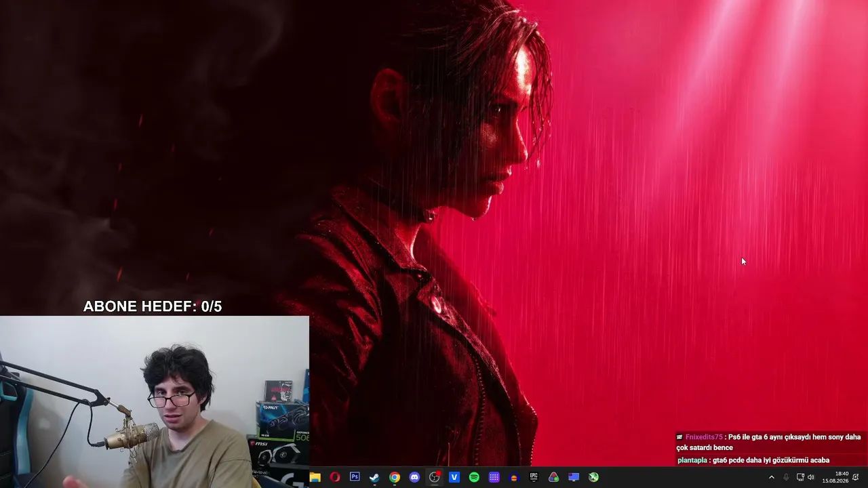This screenshot has height=488, width=868.
Task: Click the microphone tray icon
Action: [786, 477]
